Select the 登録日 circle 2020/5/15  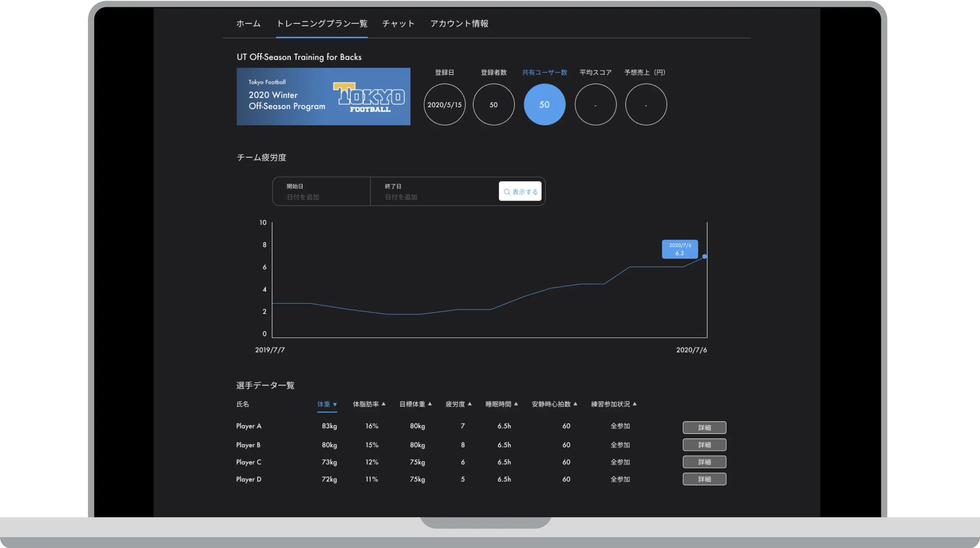click(444, 105)
